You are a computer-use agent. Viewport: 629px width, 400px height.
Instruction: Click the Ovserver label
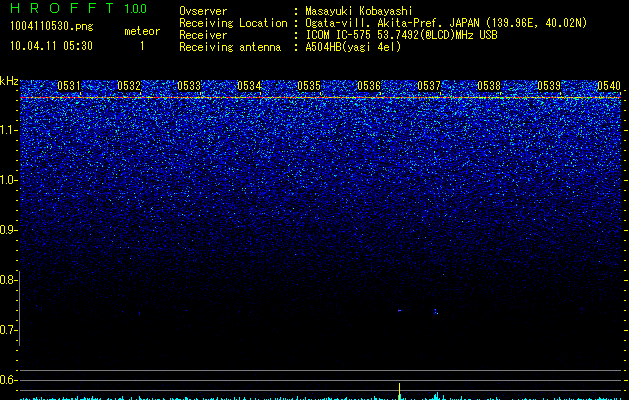click(203, 11)
